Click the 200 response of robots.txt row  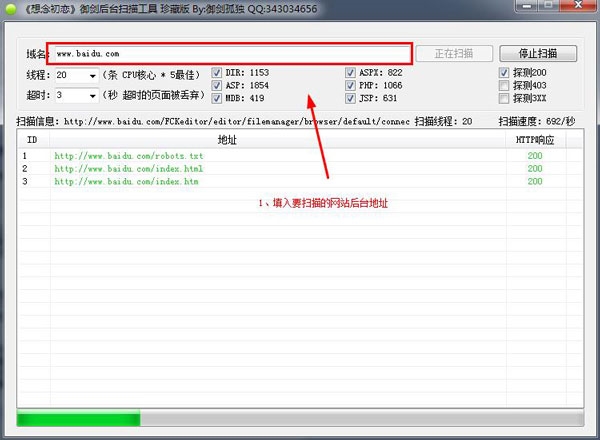pos(535,156)
